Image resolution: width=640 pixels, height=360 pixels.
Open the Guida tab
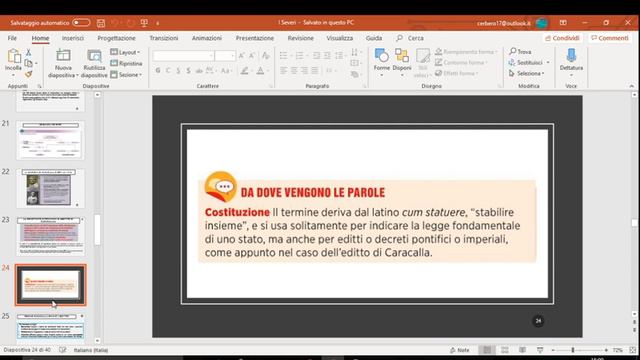pyautogui.click(x=374, y=38)
